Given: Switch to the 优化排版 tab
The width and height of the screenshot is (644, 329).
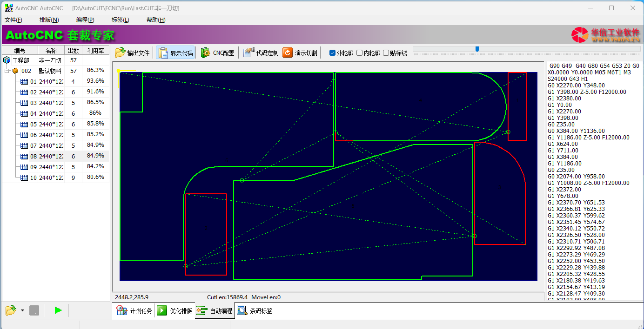Looking at the screenshot, I should click(175, 311).
